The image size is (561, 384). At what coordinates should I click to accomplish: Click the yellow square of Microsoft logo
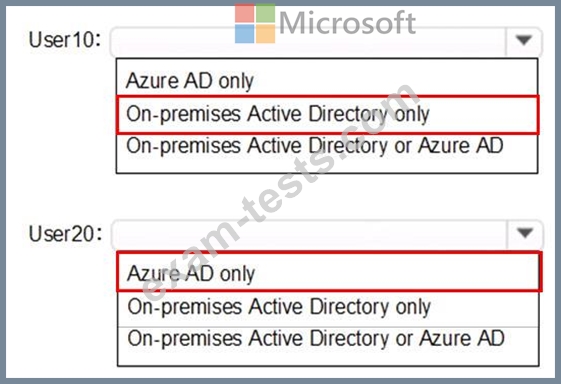pyautogui.click(x=265, y=34)
